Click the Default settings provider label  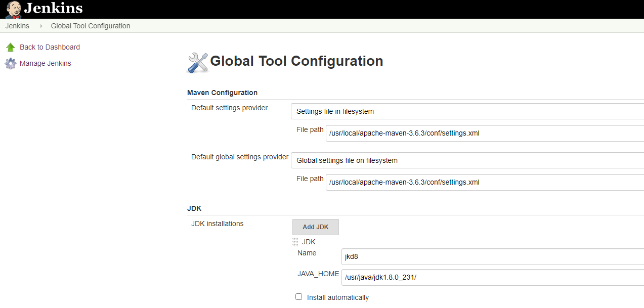click(x=229, y=108)
